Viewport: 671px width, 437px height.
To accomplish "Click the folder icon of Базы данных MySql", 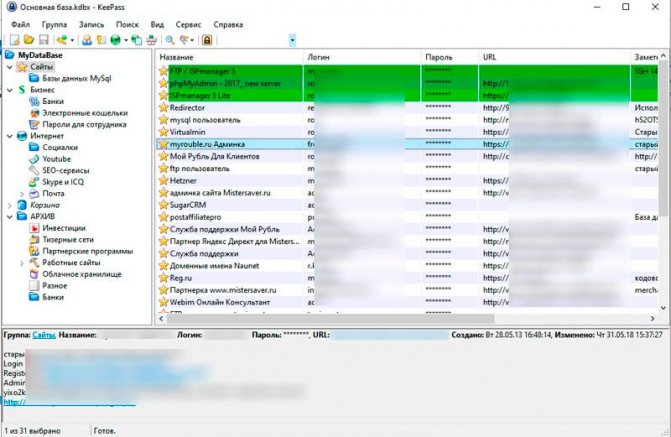I will tap(34, 78).
